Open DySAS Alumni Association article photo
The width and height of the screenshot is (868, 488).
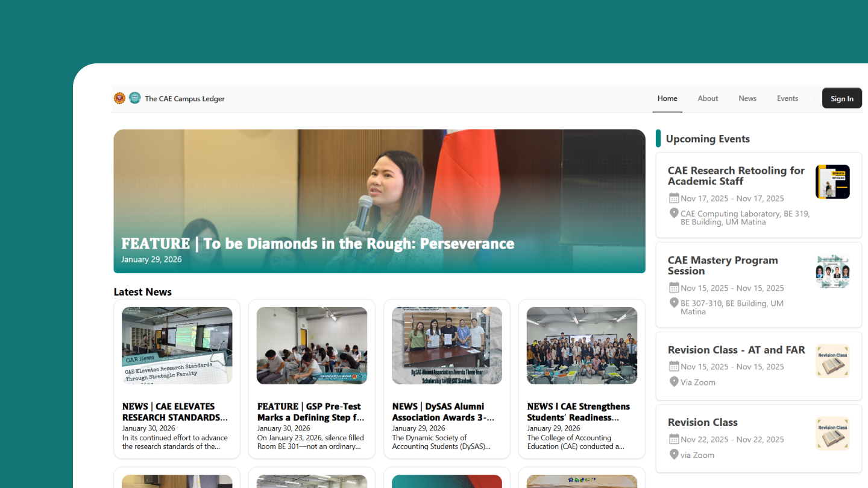[x=447, y=346]
